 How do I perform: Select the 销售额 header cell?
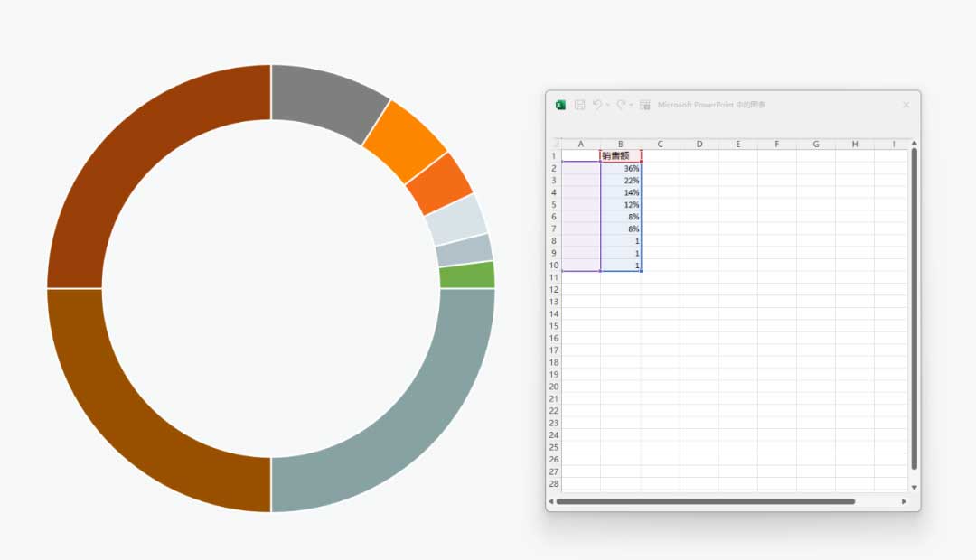[621, 156]
